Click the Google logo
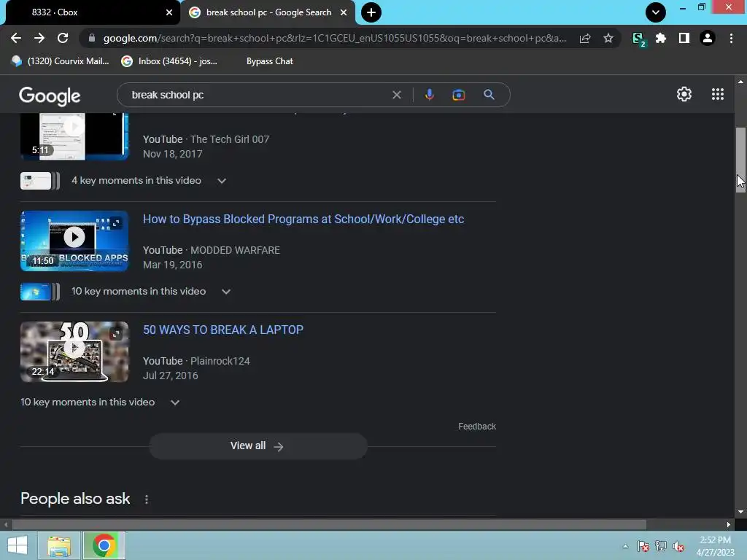This screenshot has width=747, height=560. [50, 96]
